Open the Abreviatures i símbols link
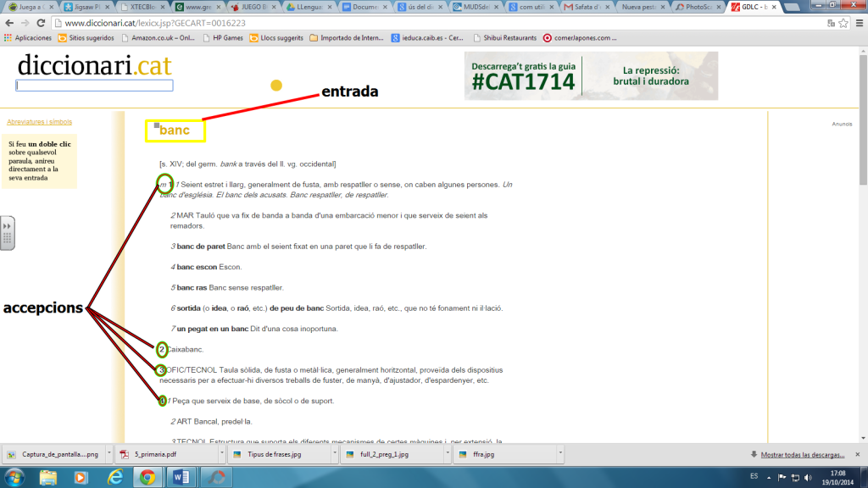This screenshot has width=868, height=488. 39,122
